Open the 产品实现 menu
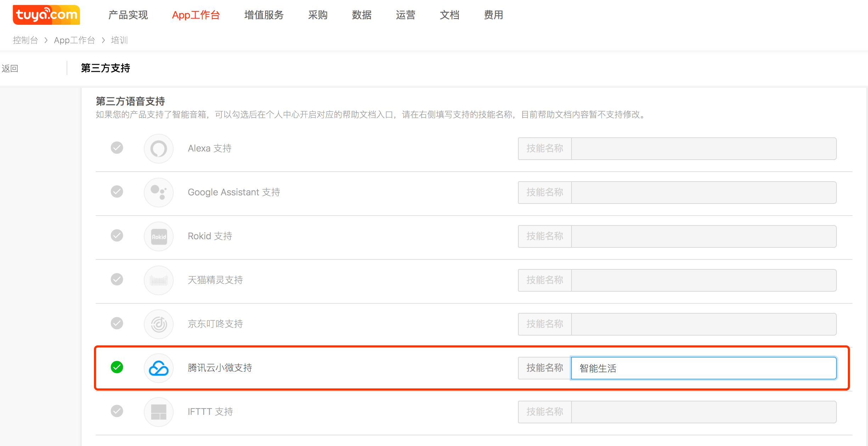Screen dimensions: 868x446 pos(128,15)
